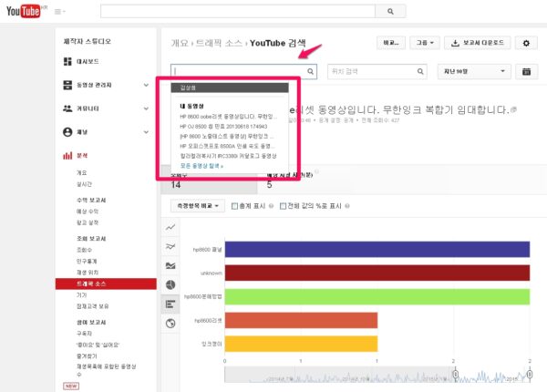547x392 pixels.
Task: Click the 보고서 다운로드 download icon
Action: (455, 43)
